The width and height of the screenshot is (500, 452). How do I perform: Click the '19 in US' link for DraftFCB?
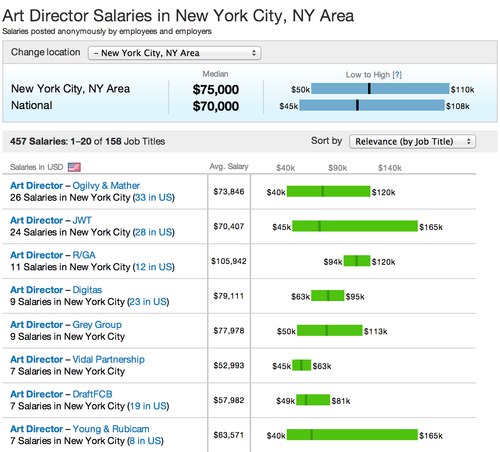148,406
